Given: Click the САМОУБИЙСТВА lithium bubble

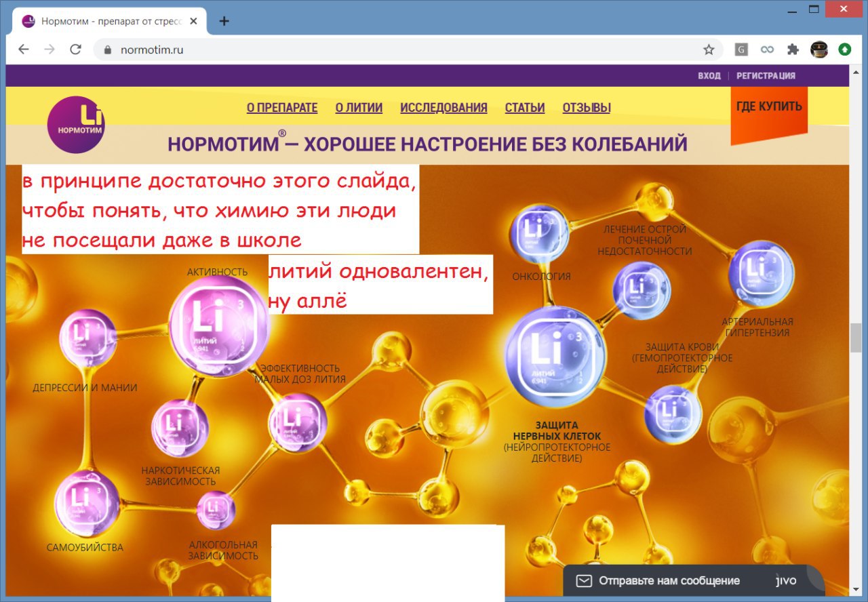Looking at the screenshot, I should click(x=87, y=504).
